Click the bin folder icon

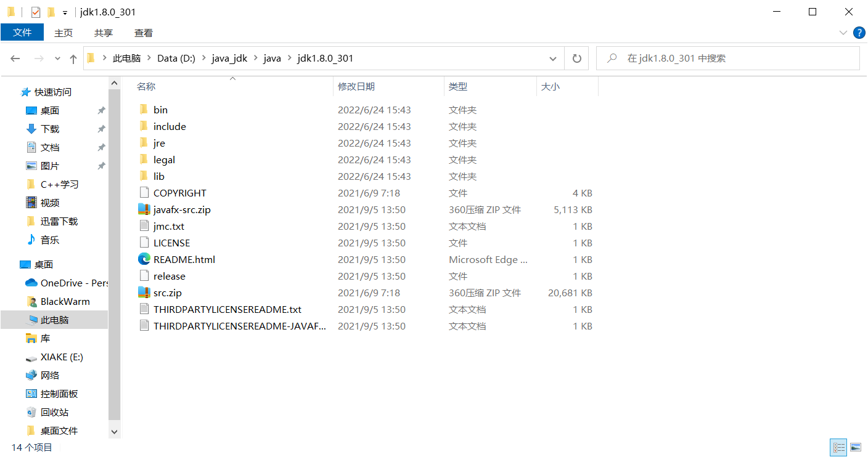[144, 110]
